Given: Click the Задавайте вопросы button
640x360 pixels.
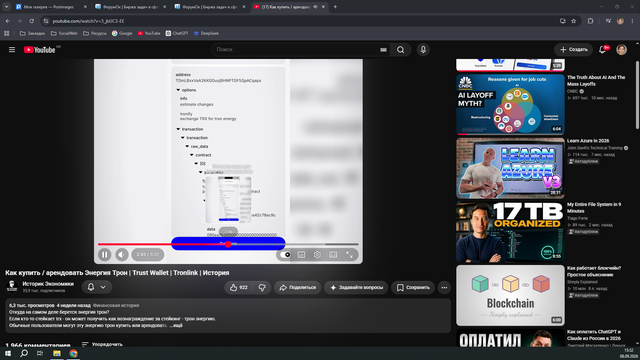Looking at the screenshot, I should [356, 287].
